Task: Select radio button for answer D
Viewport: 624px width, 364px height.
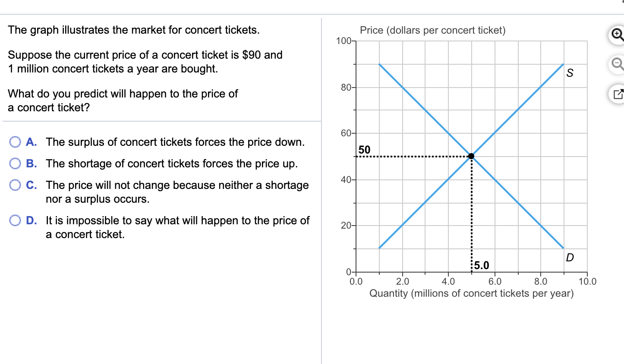Action: click(15, 220)
